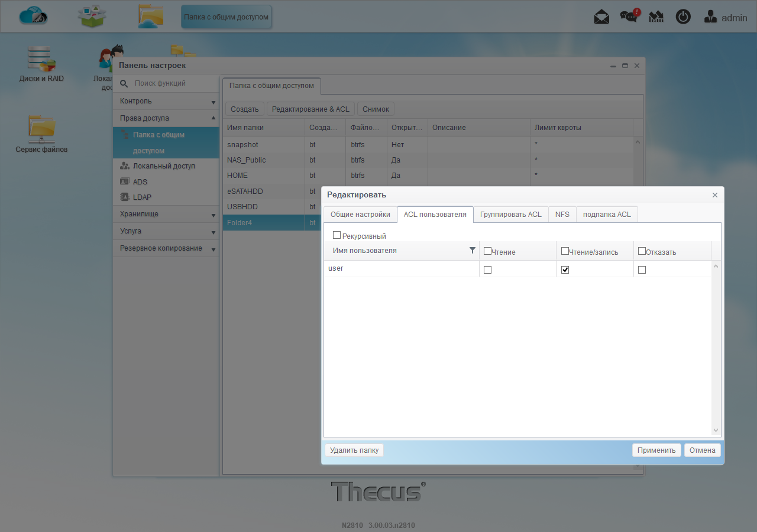Click the 'Применить' button
The image size is (757, 532).
656,450
